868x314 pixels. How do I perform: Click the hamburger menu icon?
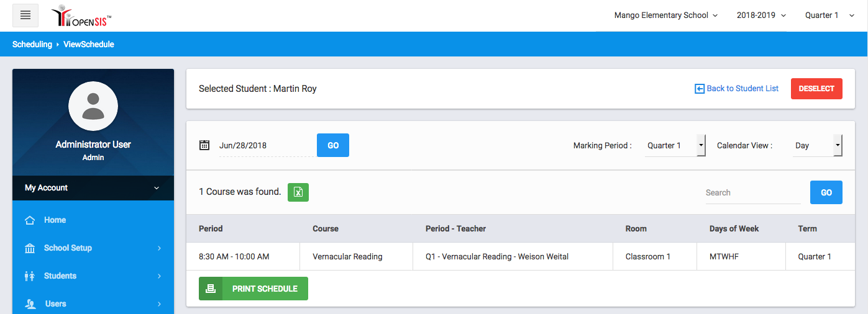(x=25, y=16)
